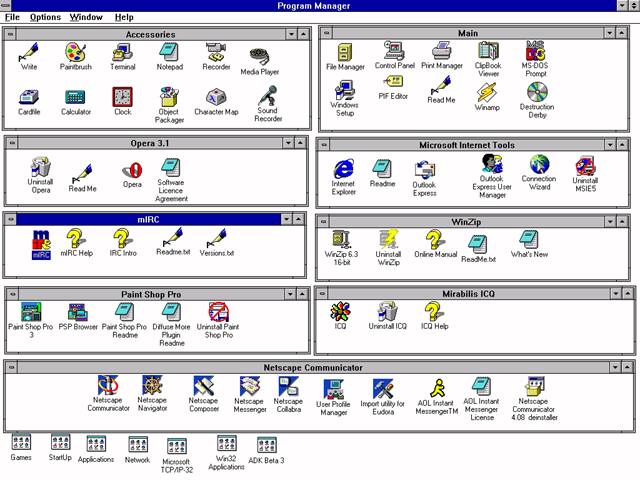Select Paint Shop Pro 3 icon
Screen dimensions: 640x480
pos(31,312)
